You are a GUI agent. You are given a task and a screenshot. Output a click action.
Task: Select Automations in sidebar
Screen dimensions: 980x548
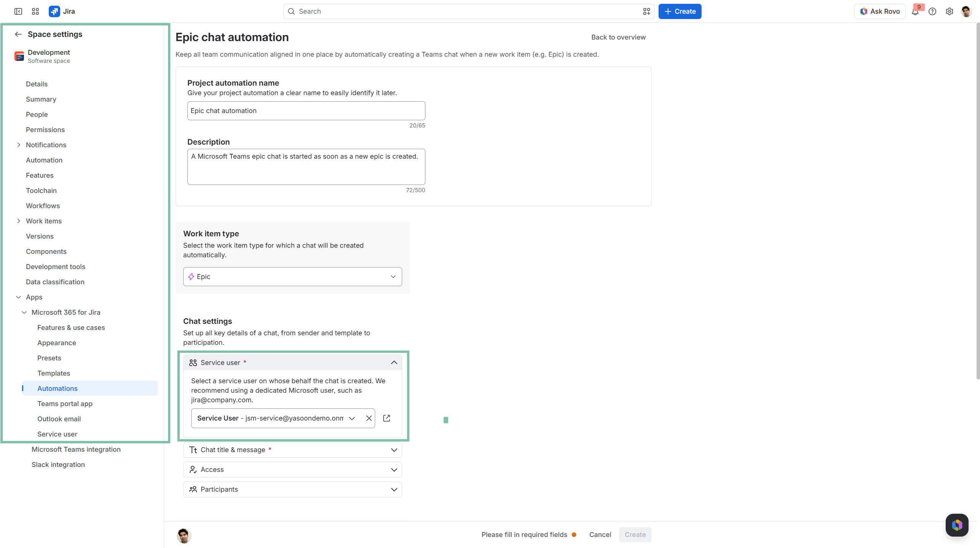[x=90, y=388]
